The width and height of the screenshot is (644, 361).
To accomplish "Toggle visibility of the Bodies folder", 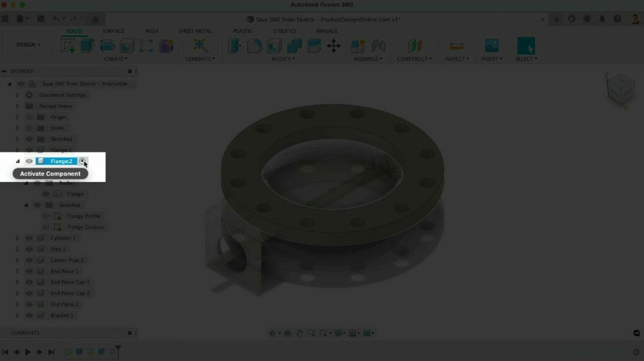I will [37, 183].
